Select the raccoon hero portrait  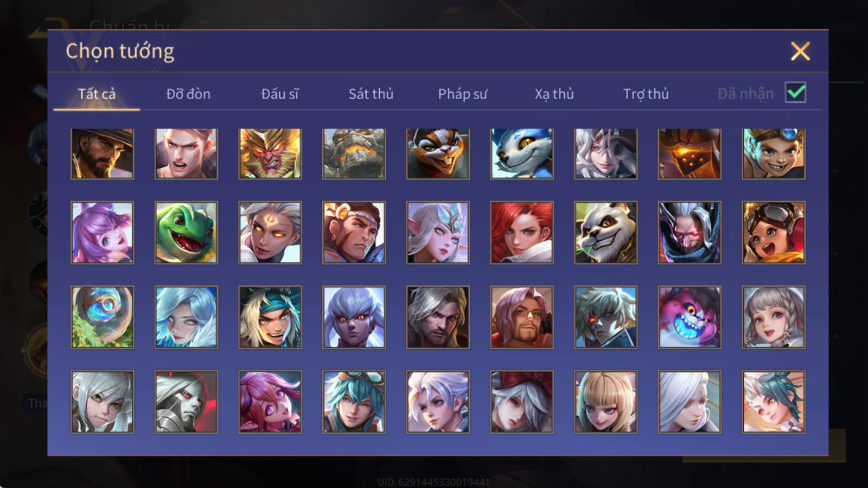(x=438, y=154)
